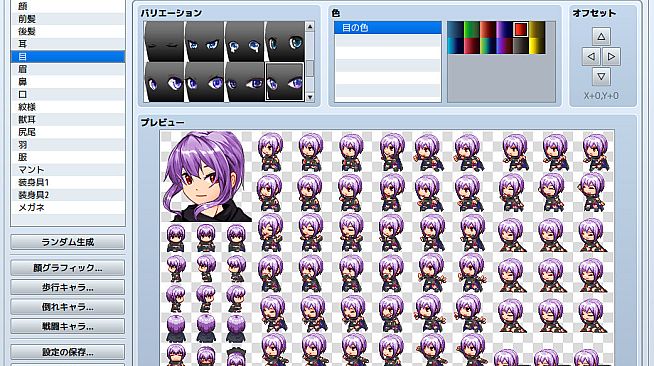The image size is (654, 366).
Task: Click the selected red color swatch
Action: 521,29
